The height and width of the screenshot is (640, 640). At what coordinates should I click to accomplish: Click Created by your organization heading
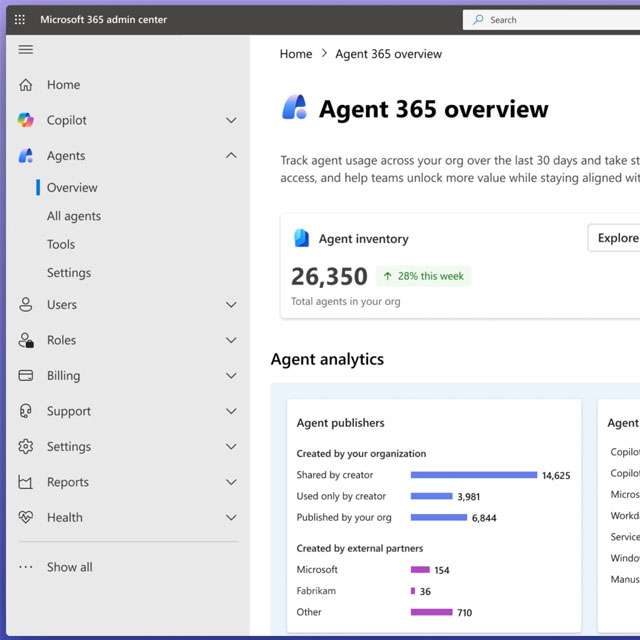[361, 453]
